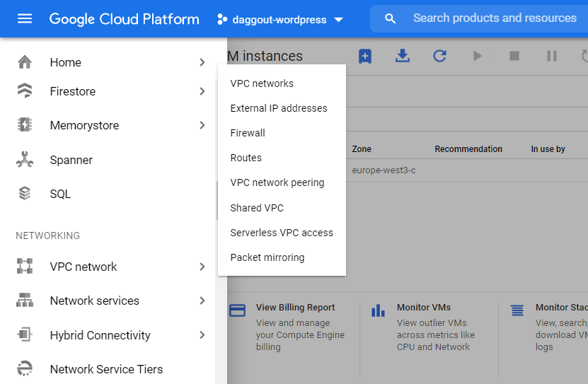The height and width of the screenshot is (384, 588).
Task: Select Firewall from VPC submenu
Action: (248, 133)
